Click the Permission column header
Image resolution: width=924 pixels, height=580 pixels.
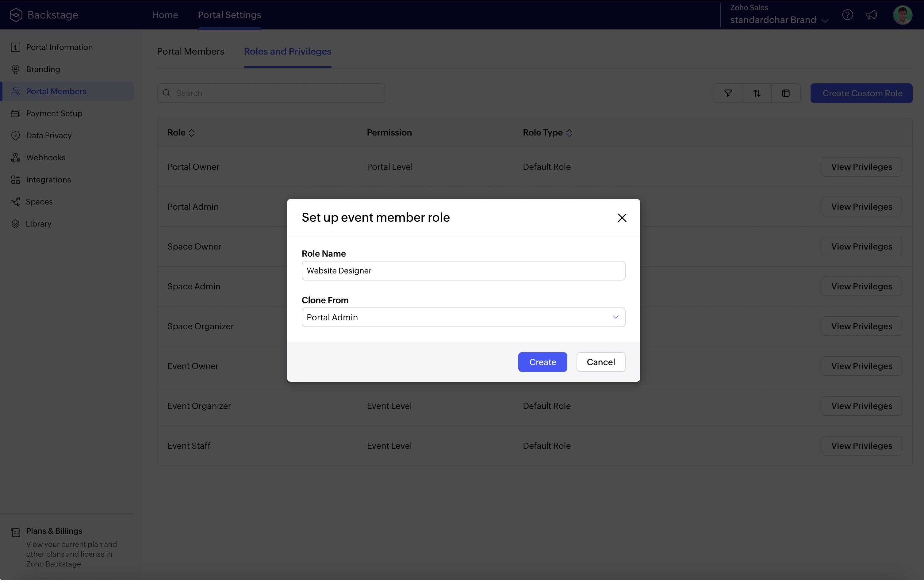click(x=389, y=133)
